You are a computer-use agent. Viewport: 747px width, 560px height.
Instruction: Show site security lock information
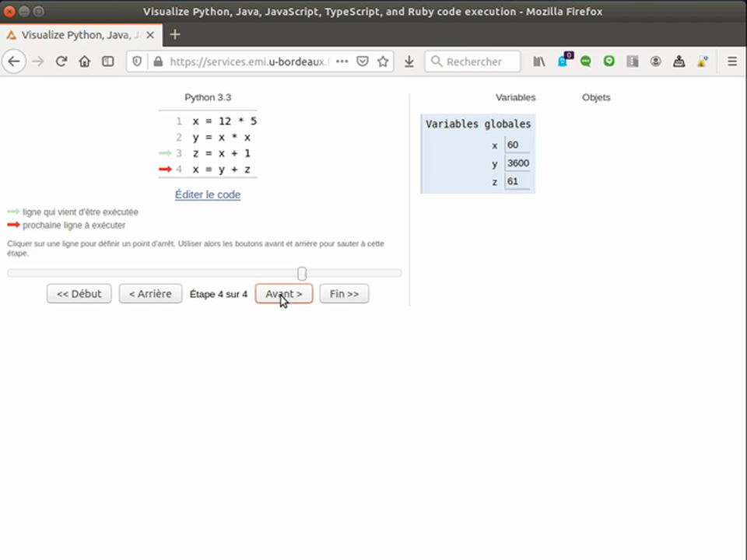click(x=158, y=61)
